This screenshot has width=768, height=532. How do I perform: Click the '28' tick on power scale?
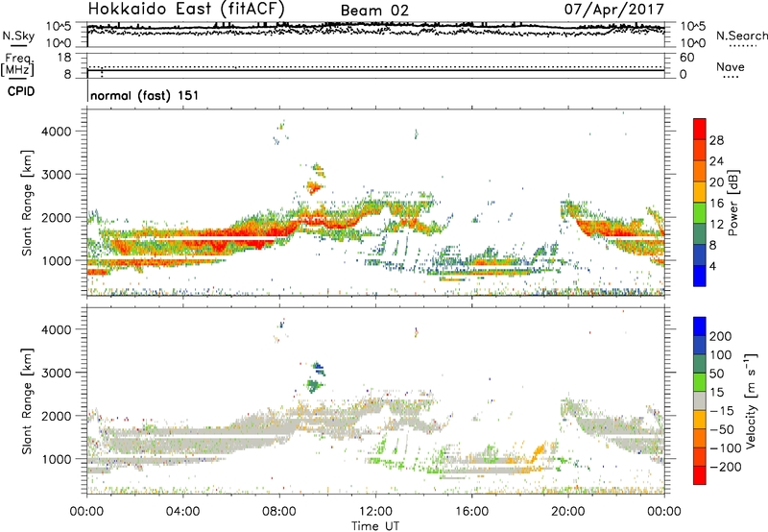point(716,140)
